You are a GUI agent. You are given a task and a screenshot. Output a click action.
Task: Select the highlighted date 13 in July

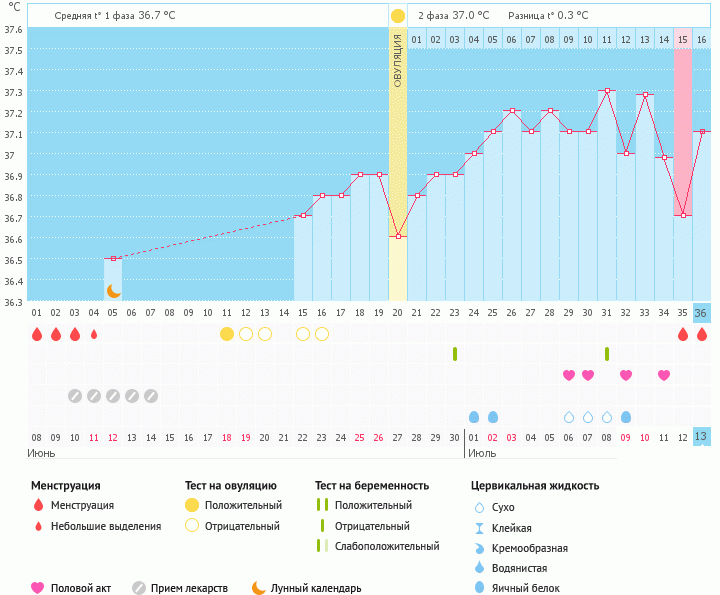[x=701, y=437]
